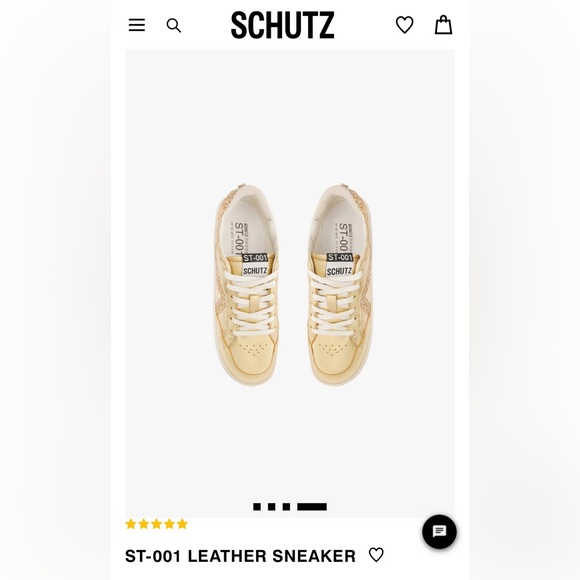Open the wishlist heart in header

click(x=405, y=25)
